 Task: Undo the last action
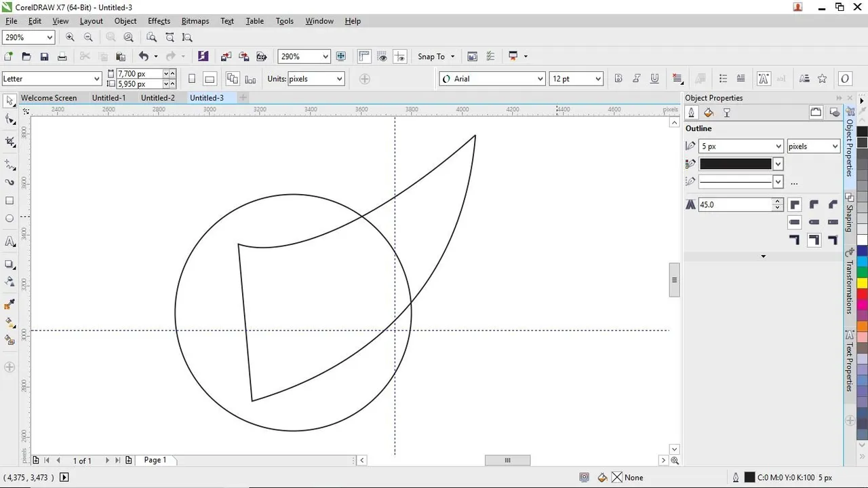coord(143,56)
